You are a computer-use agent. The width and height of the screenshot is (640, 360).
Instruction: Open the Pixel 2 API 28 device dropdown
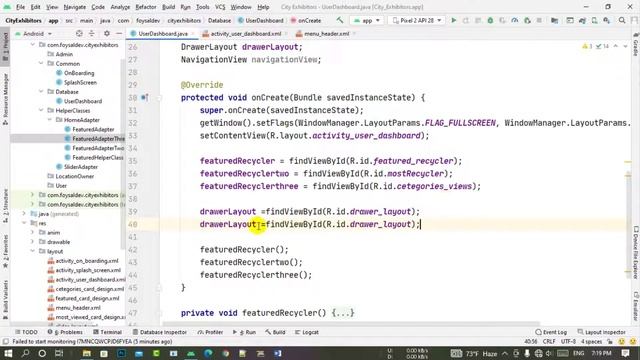[x=417, y=20]
